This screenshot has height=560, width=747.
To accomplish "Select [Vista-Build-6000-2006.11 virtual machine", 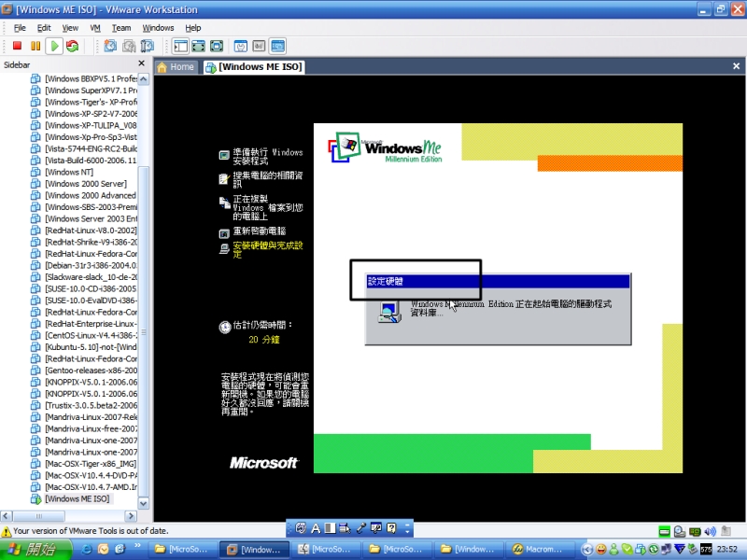I will coord(91,161).
